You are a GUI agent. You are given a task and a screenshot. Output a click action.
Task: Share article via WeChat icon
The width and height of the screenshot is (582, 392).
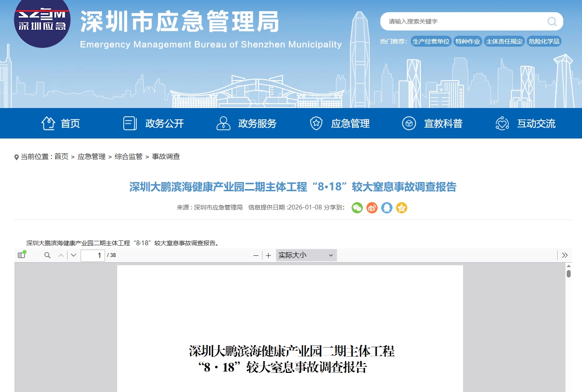point(357,208)
